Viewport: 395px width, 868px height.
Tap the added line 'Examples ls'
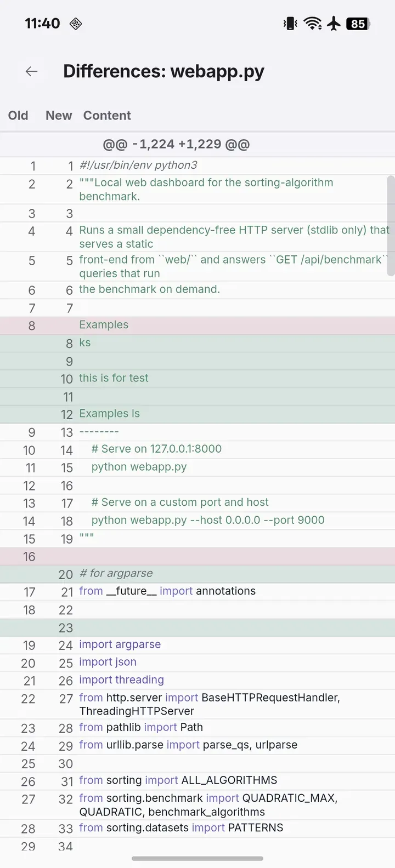pyautogui.click(x=198, y=414)
